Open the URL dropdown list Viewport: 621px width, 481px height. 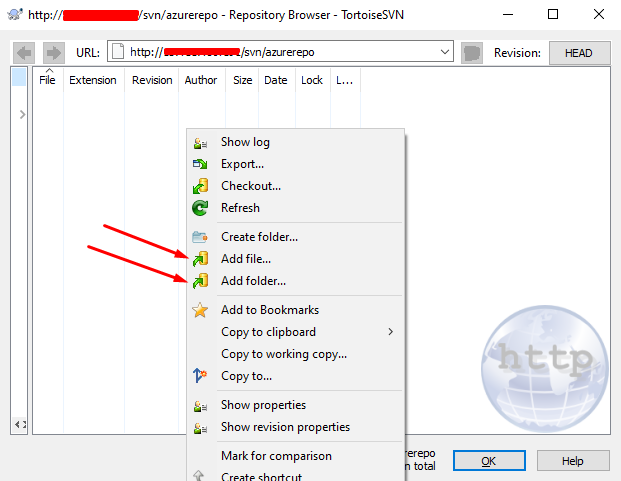(445, 52)
